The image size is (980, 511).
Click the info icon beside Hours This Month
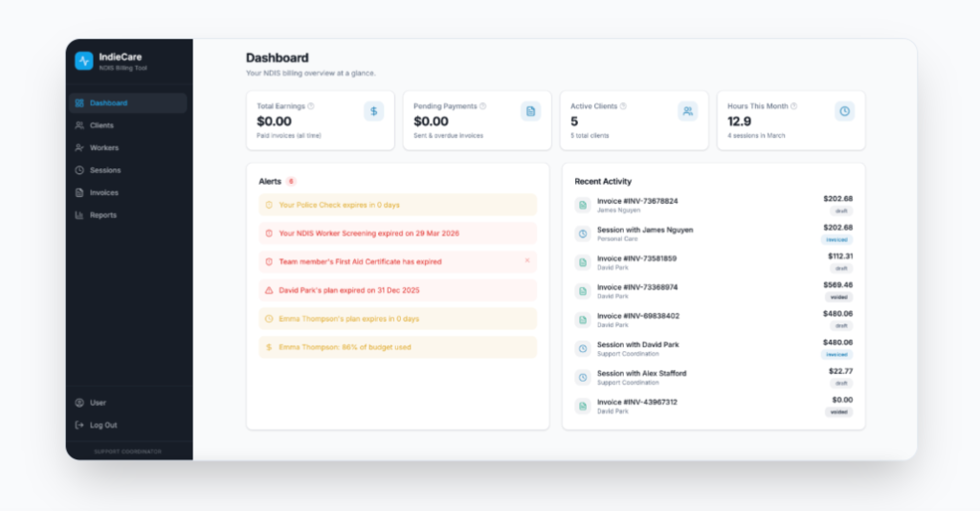pyautogui.click(x=793, y=106)
